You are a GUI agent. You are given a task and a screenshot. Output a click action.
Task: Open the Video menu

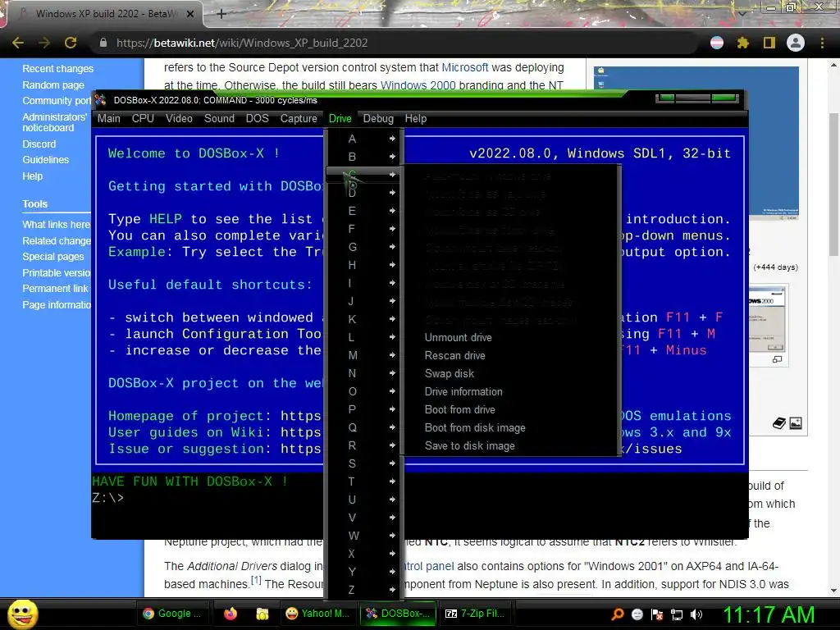point(179,118)
